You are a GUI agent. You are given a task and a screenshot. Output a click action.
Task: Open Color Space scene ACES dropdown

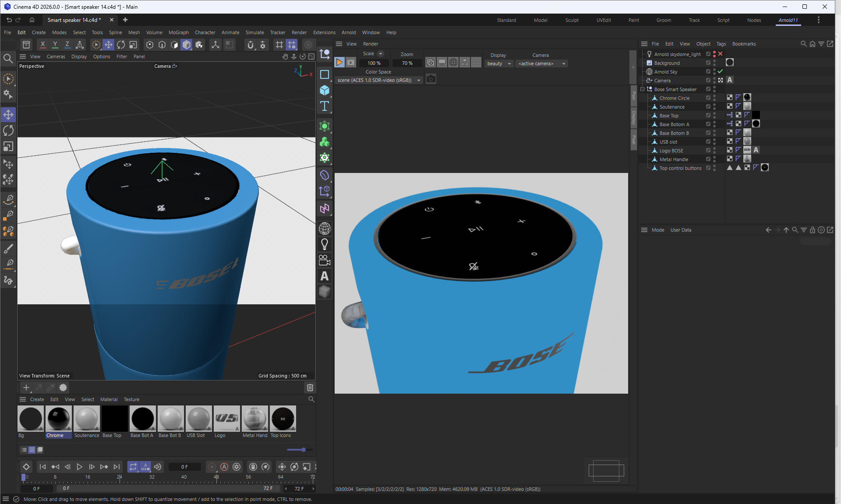pos(379,80)
